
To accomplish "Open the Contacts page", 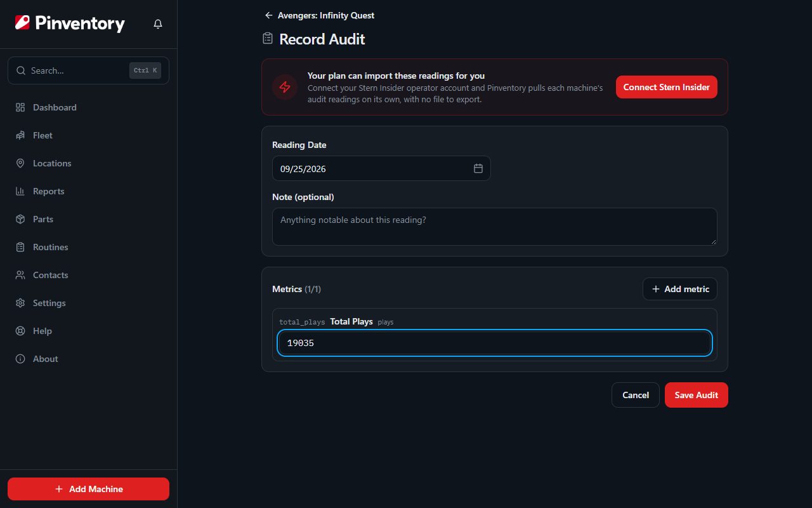I will point(88,275).
